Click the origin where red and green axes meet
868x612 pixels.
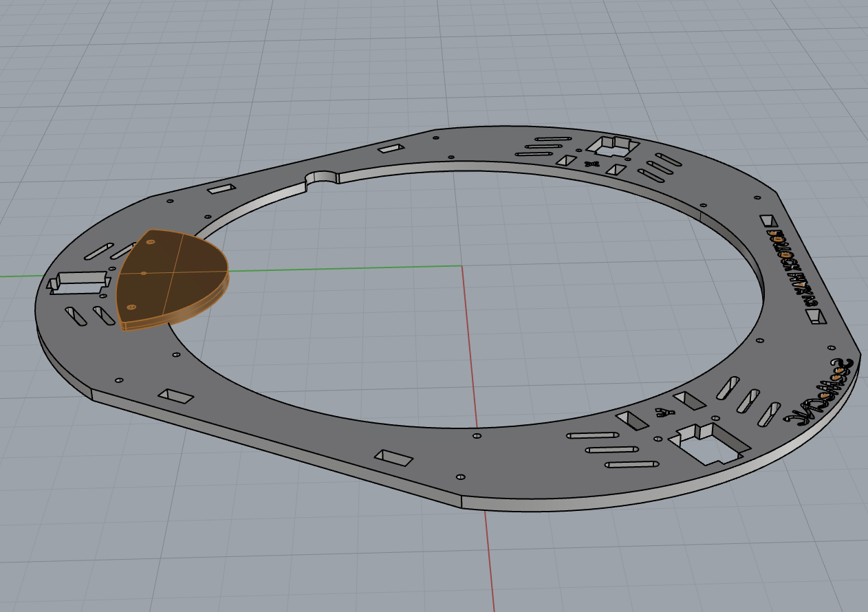tap(461, 266)
